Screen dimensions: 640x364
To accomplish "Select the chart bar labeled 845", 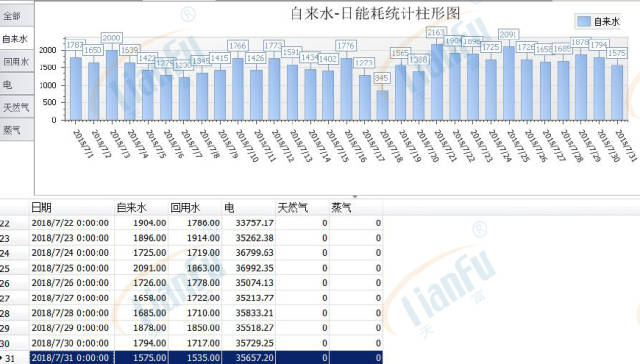I will pyautogui.click(x=382, y=105).
